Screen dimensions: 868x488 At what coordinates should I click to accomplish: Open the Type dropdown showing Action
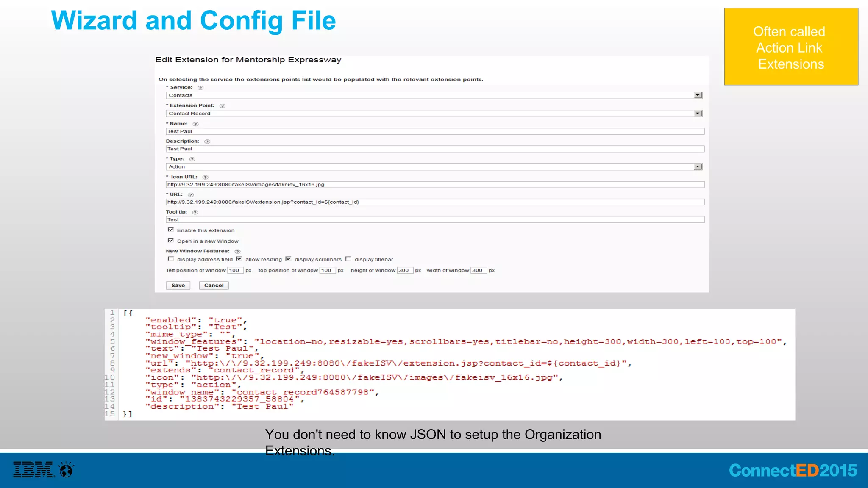[x=698, y=167]
